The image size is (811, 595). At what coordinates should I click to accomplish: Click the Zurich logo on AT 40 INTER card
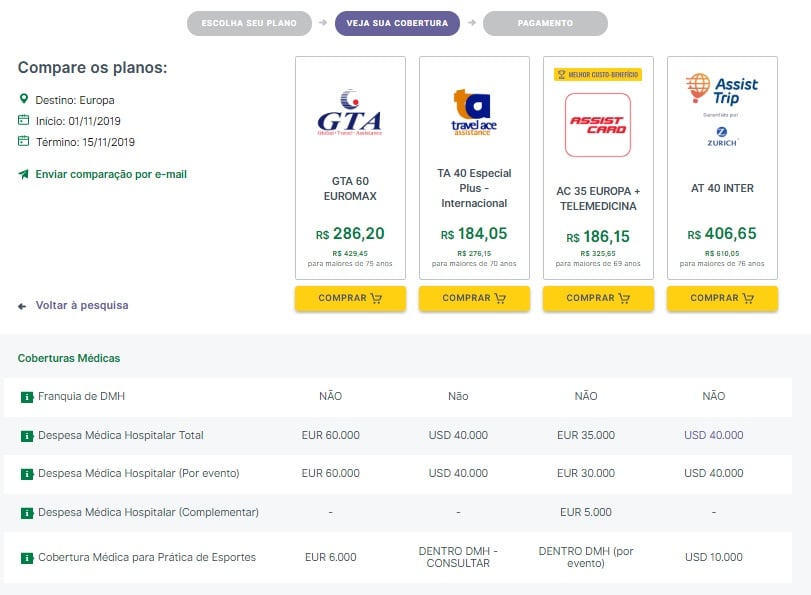click(722, 137)
